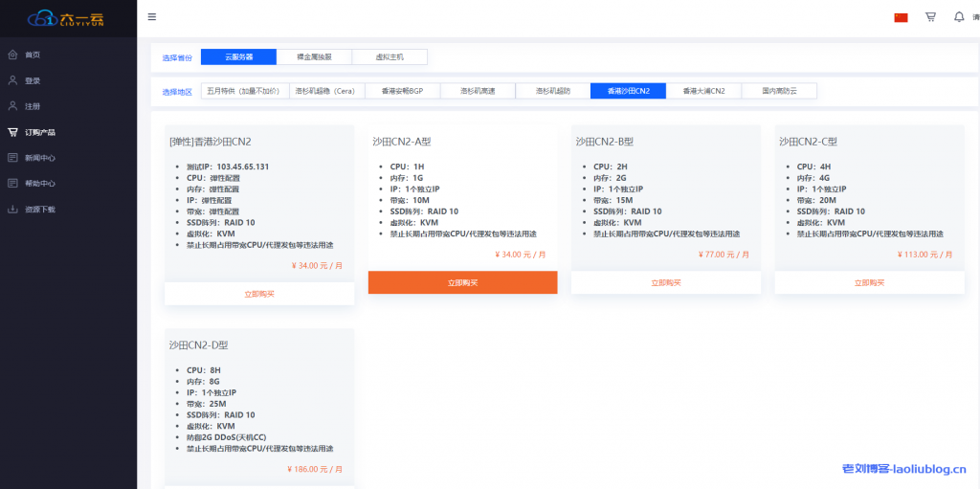Click the document icon beside 帮助中心

pyautogui.click(x=12, y=183)
